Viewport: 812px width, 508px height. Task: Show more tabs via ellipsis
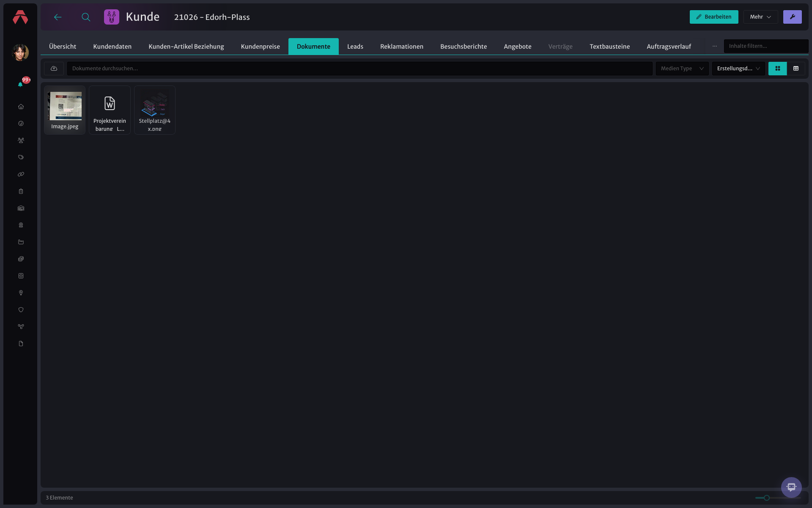pyautogui.click(x=715, y=46)
